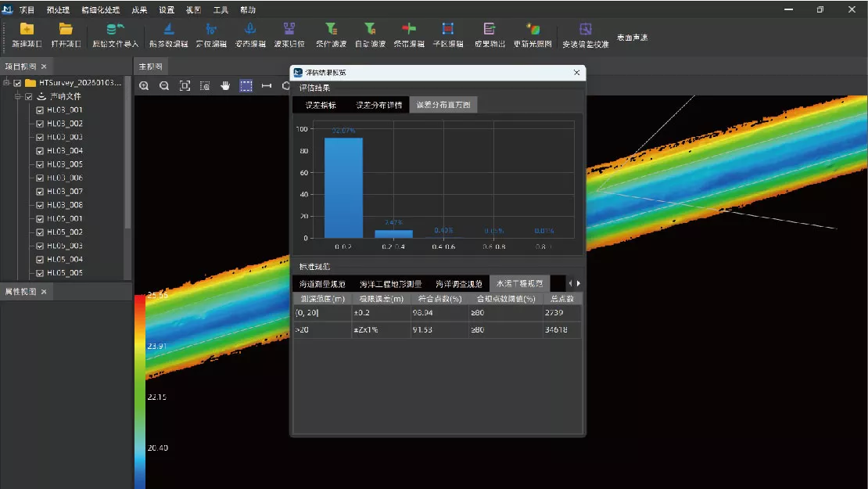Click the zoom in magnifier

pyautogui.click(x=144, y=86)
